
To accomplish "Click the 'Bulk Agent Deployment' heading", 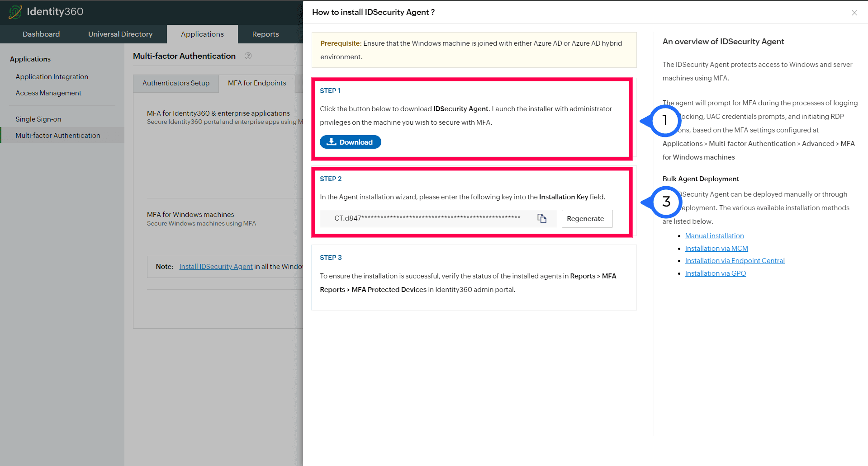I will pyautogui.click(x=701, y=179).
